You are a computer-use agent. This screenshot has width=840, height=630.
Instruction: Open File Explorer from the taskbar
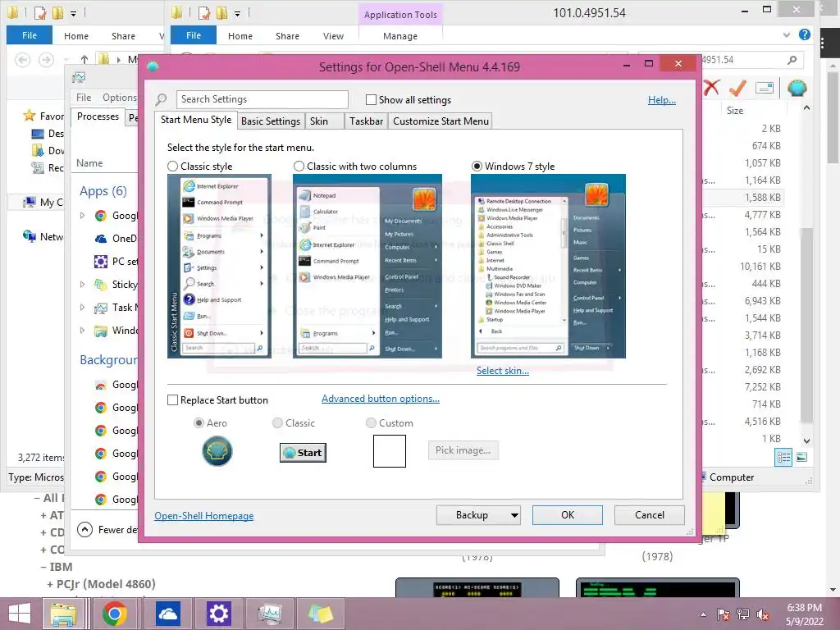click(63, 614)
